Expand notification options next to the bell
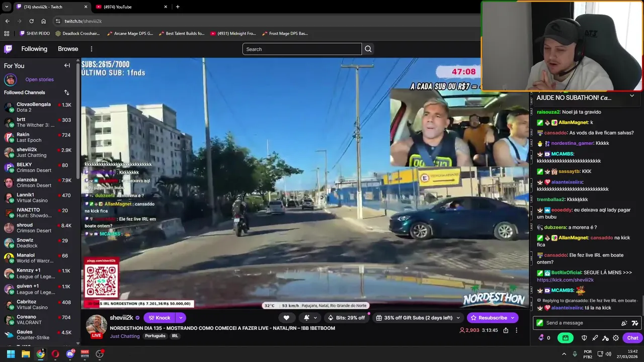Screen dimensions: 644x362 pos(315,318)
